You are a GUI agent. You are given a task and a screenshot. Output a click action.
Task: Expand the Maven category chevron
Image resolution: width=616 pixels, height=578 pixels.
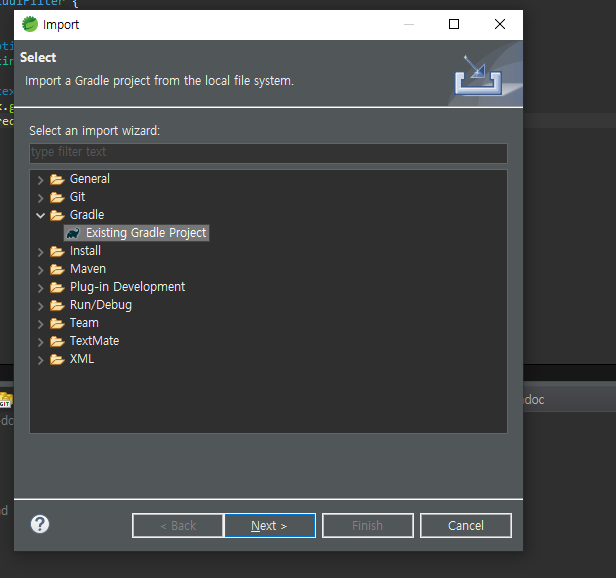click(x=40, y=270)
